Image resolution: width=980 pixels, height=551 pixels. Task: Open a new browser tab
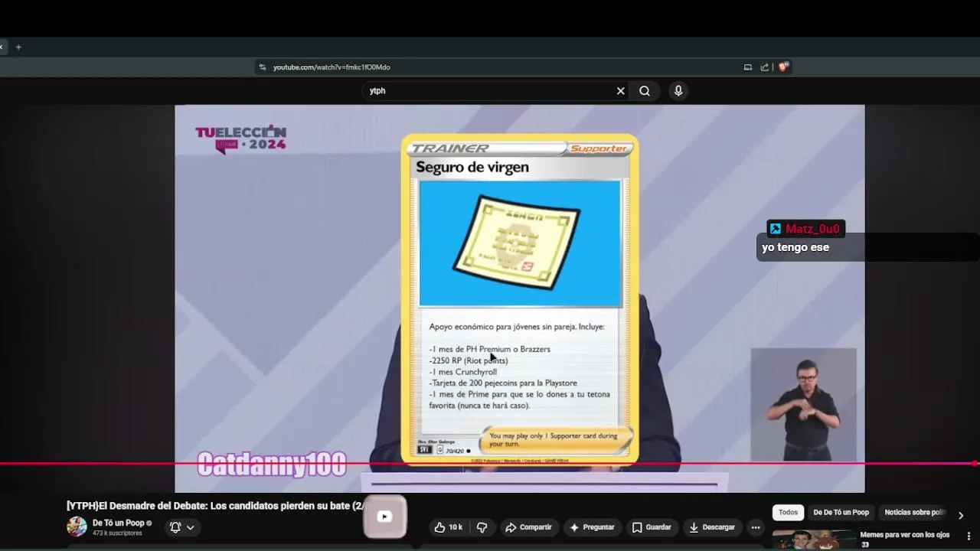point(18,47)
